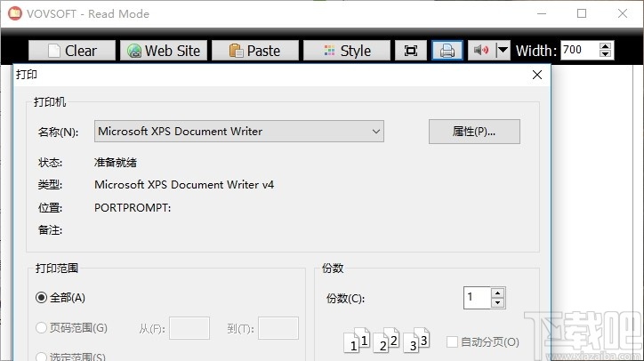644x361 pixels.
Task: Decrease Width with the down spinner arrow
Action: coord(605,54)
